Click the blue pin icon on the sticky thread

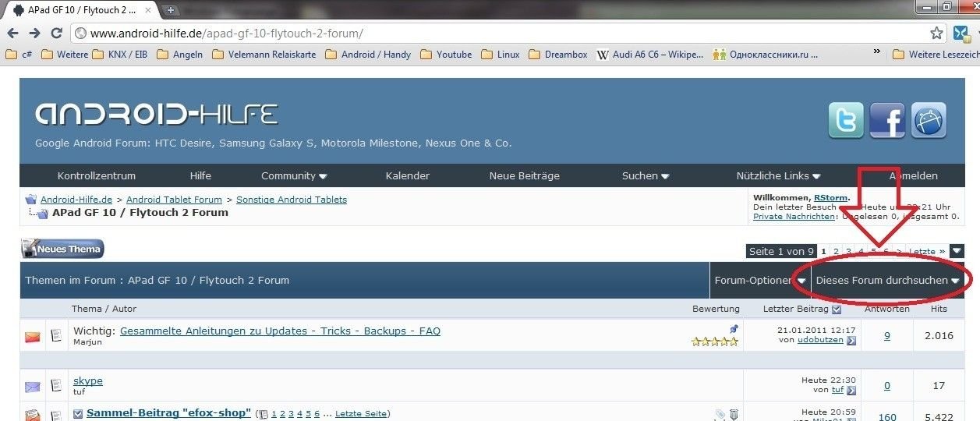(734, 329)
